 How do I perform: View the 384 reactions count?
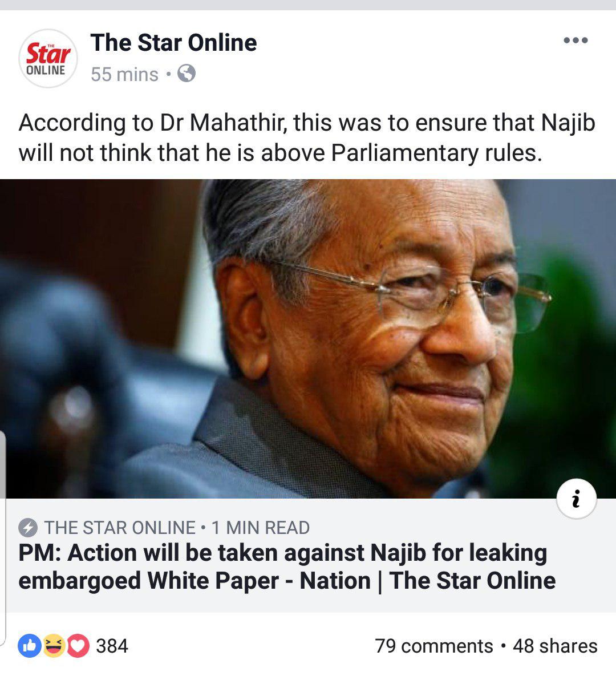click(112, 646)
